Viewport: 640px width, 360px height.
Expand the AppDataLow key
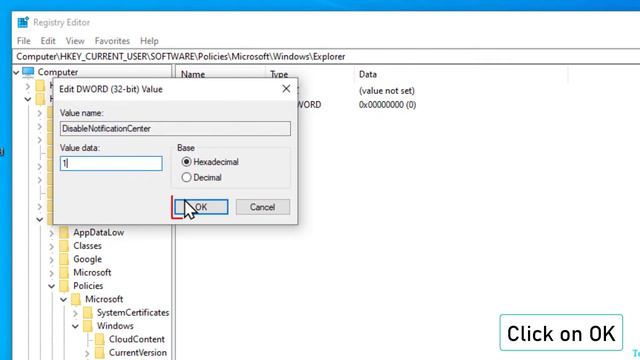51,233
